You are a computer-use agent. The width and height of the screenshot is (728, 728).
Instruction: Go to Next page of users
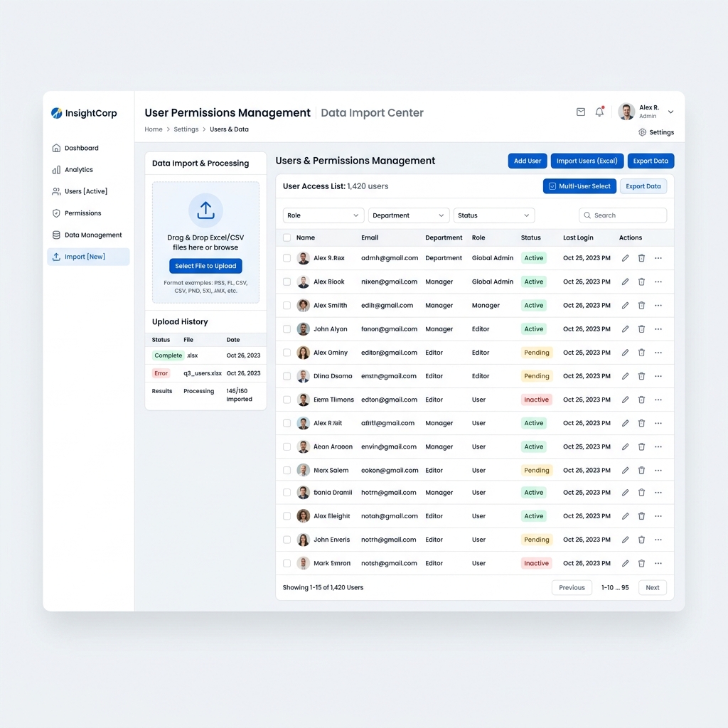tap(652, 588)
